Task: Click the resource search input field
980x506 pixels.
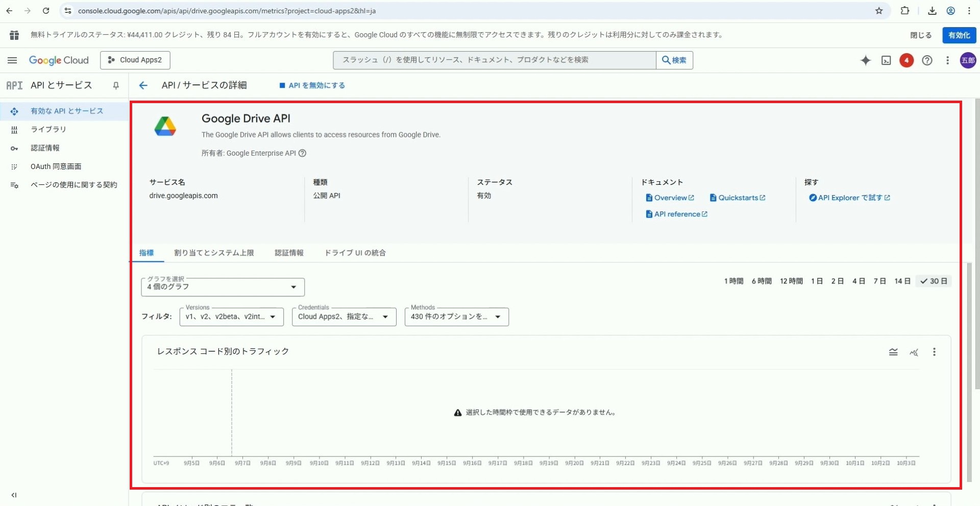Action: pos(494,60)
